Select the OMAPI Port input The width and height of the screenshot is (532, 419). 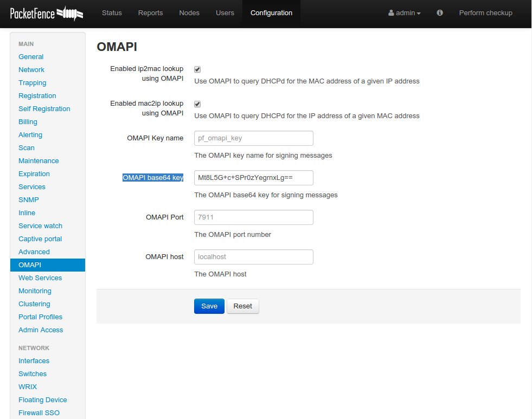(x=253, y=217)
